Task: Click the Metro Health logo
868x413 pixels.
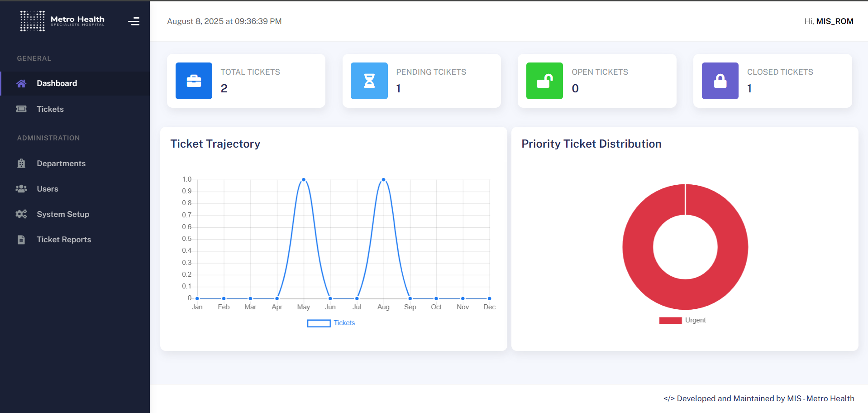Action: click(62, 21)
